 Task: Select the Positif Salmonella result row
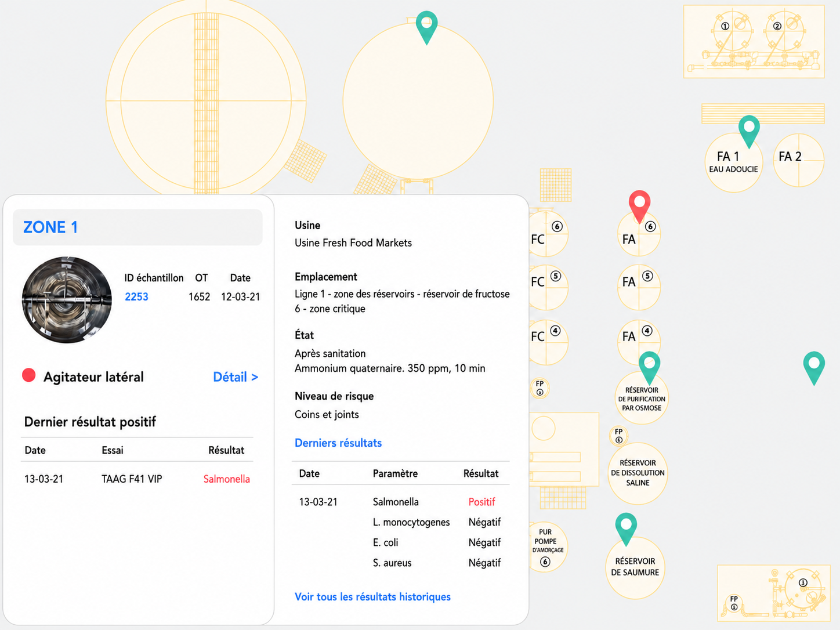coord(400,502)
